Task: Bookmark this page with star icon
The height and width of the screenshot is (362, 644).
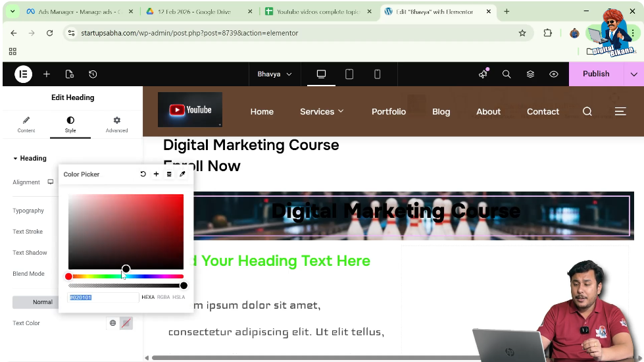Action: pyautogui.click(x=522, y=33)
